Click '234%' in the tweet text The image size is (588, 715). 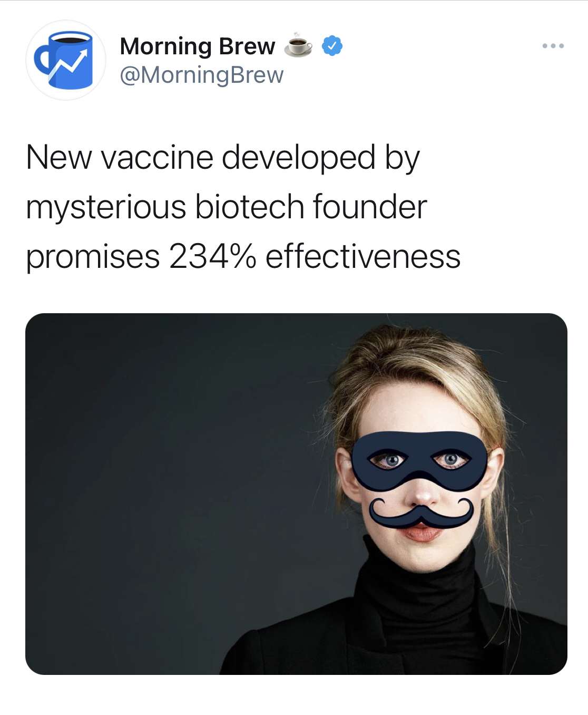coord(213,256)
